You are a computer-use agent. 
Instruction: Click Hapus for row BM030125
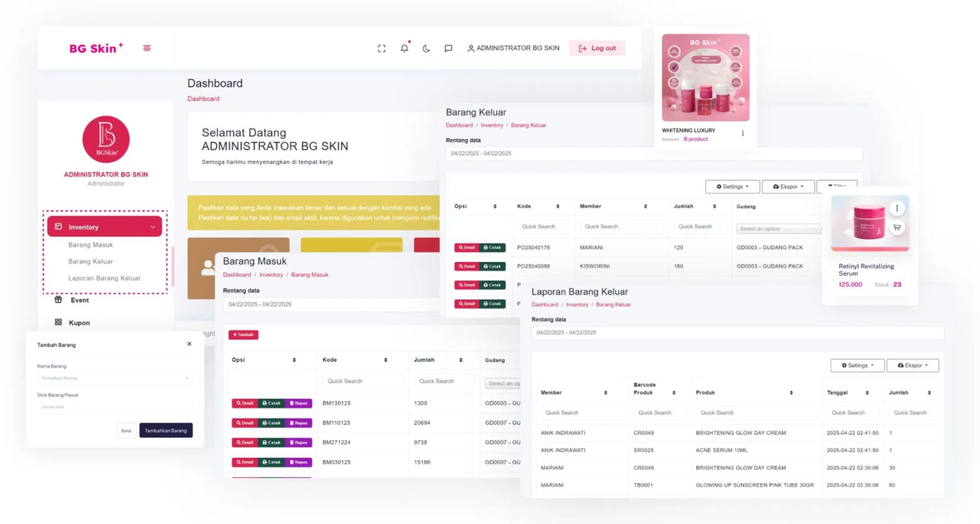pos(299,462)
